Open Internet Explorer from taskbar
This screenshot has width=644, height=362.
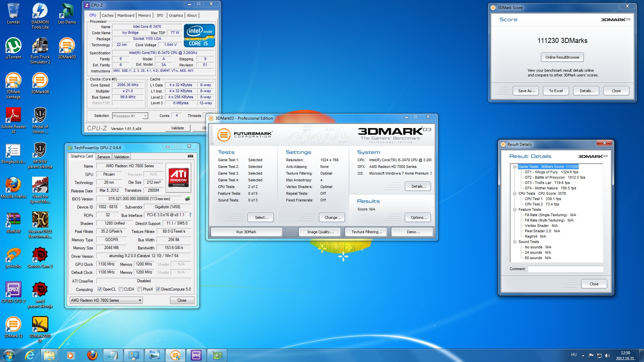(x=30, y=355)
